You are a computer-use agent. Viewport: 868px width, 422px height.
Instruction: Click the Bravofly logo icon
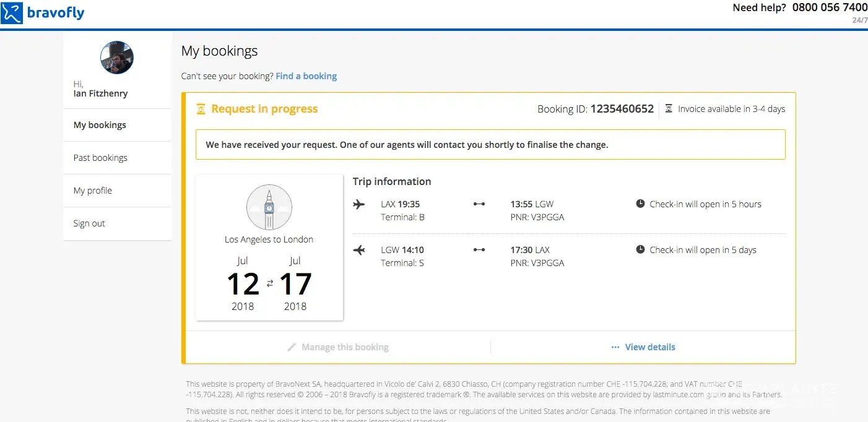pyautogui.click(x=12, y=13)
